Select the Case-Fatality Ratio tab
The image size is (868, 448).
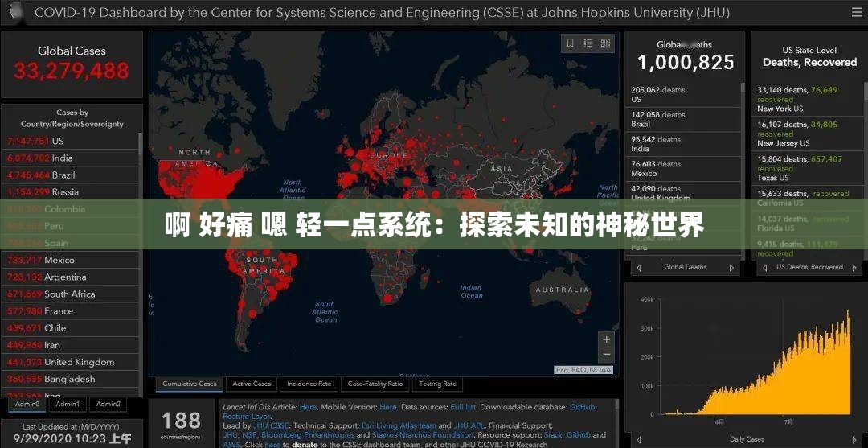(x=375, y=384)
